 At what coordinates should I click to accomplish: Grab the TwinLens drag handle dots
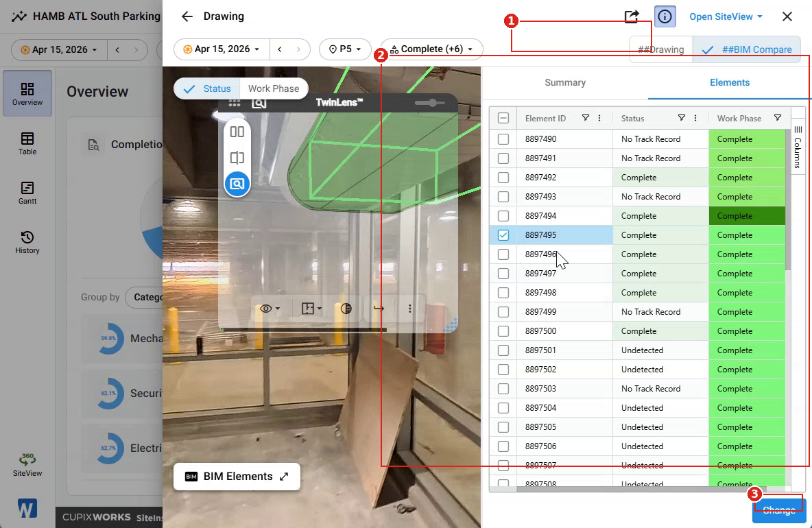(x=235, y=102)
